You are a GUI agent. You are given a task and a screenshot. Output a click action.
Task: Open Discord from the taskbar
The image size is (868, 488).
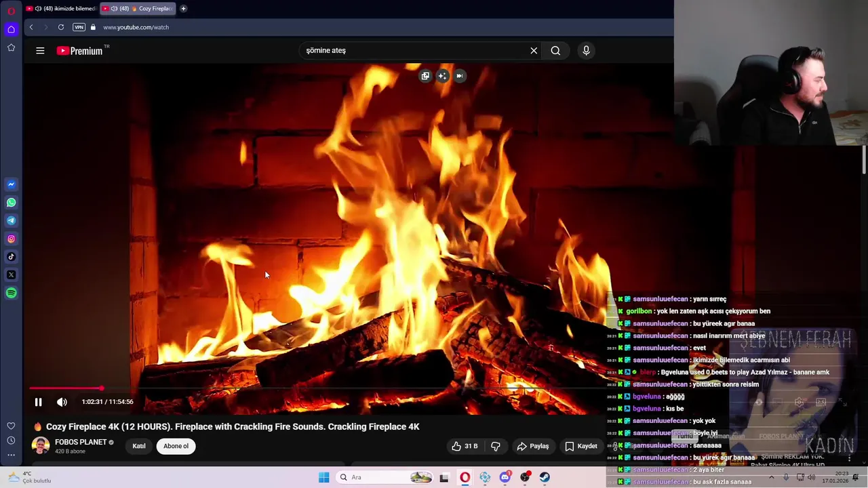[505, 477]
